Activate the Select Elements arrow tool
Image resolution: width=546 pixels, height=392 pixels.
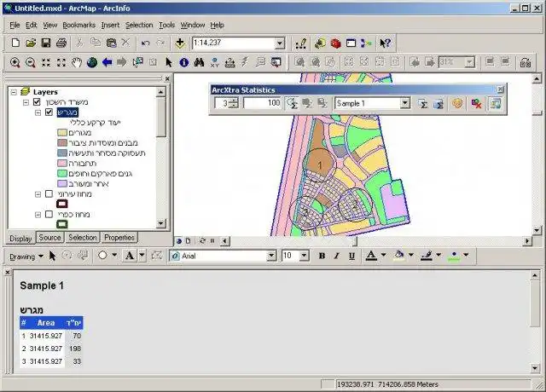169,62
